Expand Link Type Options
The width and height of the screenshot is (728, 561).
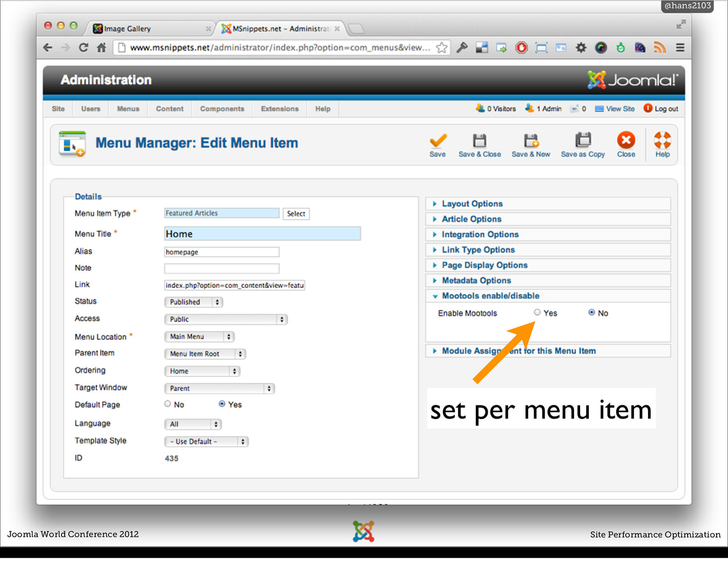tap(548, 250)
